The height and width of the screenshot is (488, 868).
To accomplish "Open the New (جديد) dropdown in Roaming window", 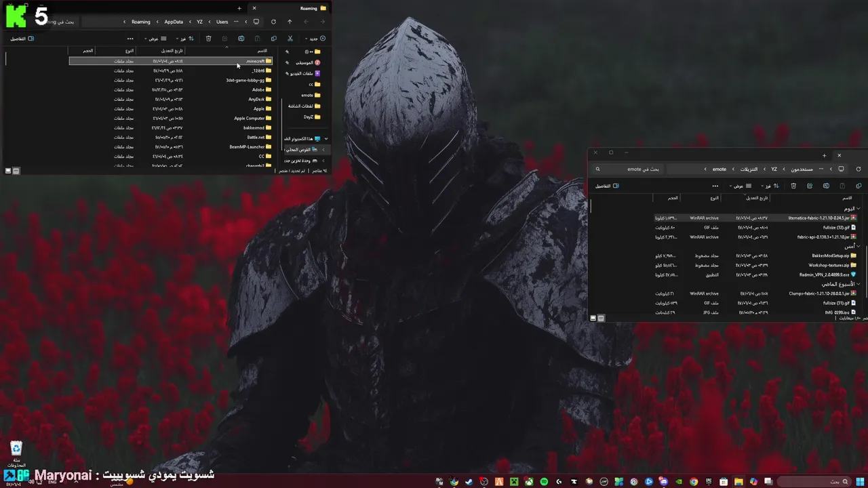I will [315, 39].
